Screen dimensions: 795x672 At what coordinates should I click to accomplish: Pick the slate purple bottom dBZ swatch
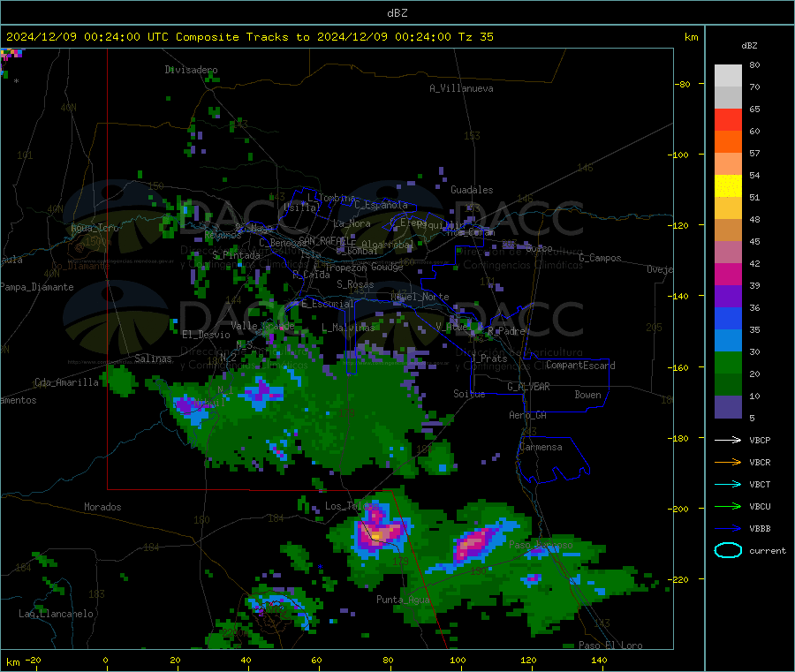(x=728, y=407)
